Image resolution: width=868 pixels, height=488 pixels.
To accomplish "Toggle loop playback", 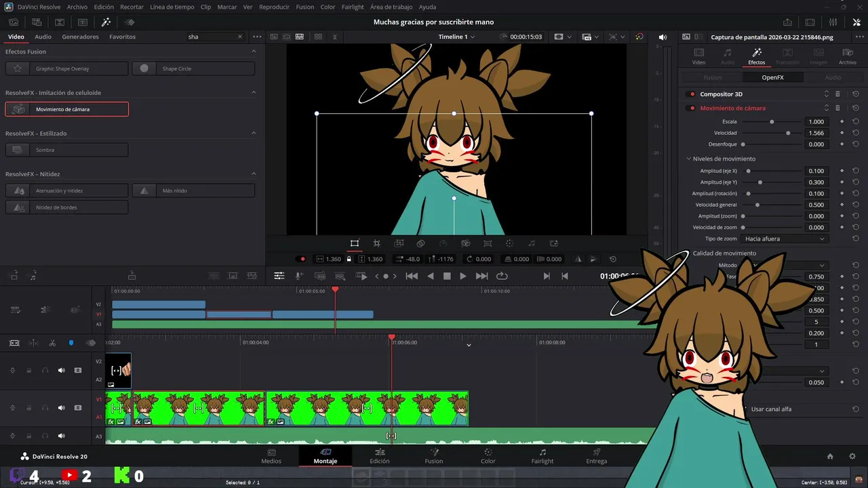I will tap(502, 276).
